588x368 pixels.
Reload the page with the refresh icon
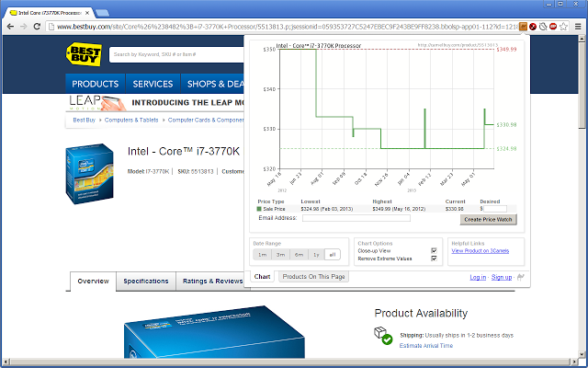37,27
